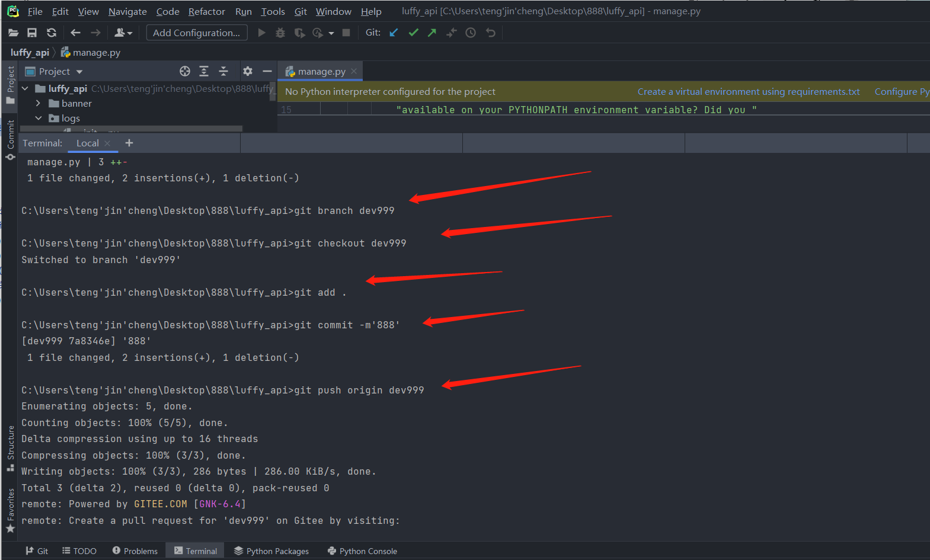Image resolution: width=930 pixels, height=560 pixels.
Task: Click the Debug bug icon
Action: [x=280, y=33]
